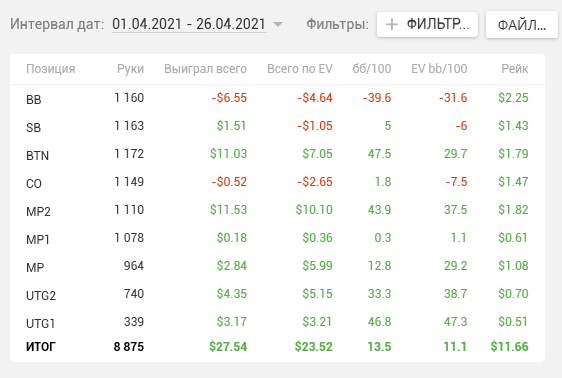Open the date interval dropdown arrow
Image resolution: width=562 pixels, height=378 pixels.
click(x=278, y=24)
